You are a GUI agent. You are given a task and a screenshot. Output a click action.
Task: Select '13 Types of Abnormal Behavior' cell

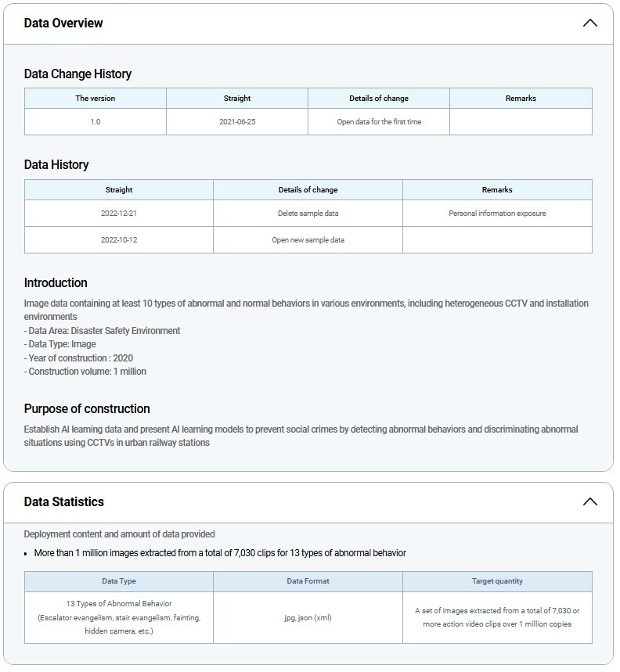119,604
